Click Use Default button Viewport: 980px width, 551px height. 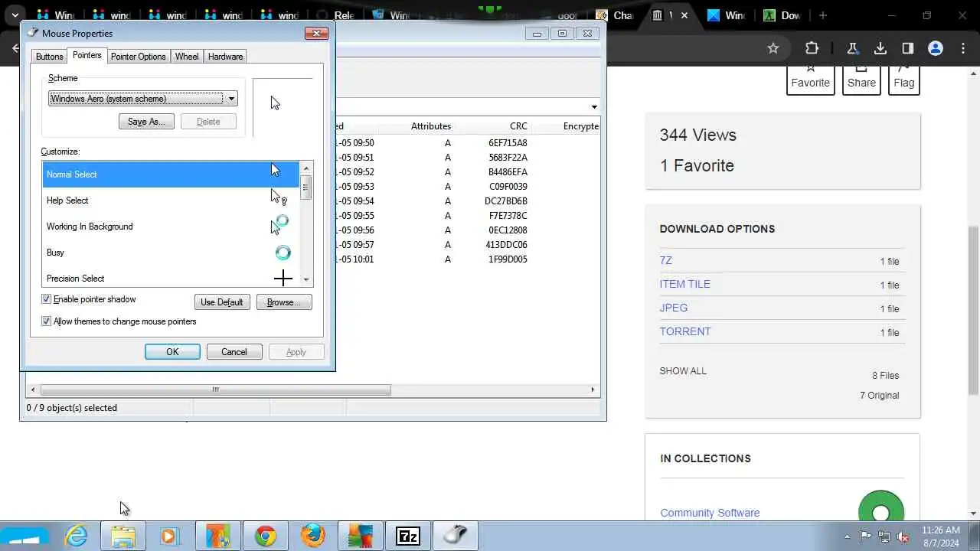(x=222, y=302)
